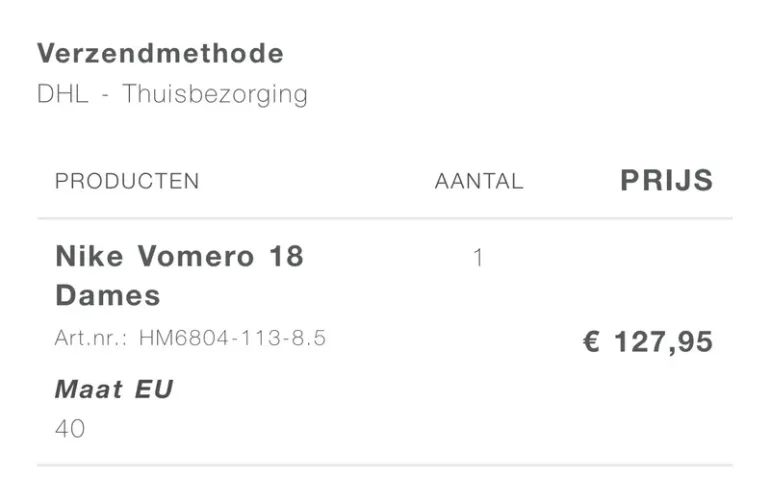Viewport: 770px width, 478px height.
Task: Click the euro sign before the price
Action: (591, 341)
